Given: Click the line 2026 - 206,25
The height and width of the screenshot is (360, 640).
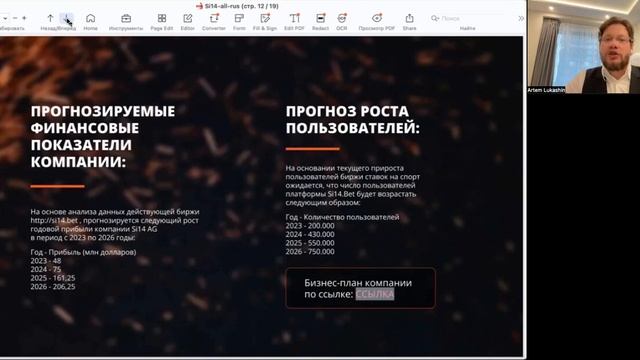Looking at the screenshot, I should pyautogui.click(x=53, y=287).
